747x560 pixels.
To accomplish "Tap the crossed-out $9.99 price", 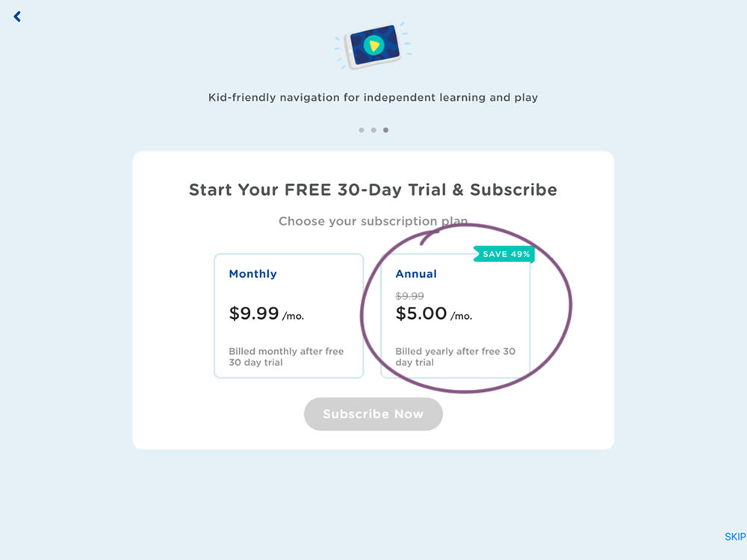I will click(409, 296).
